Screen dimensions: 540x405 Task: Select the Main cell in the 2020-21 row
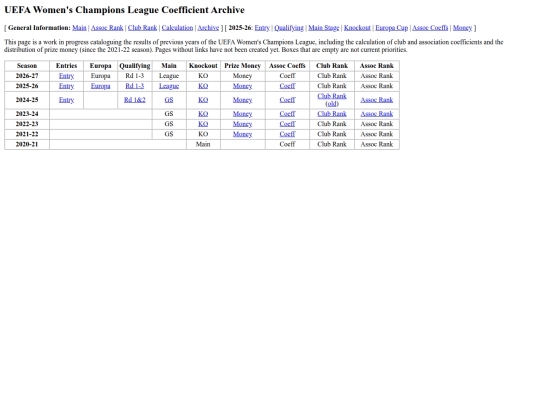(x=203, y=144)
